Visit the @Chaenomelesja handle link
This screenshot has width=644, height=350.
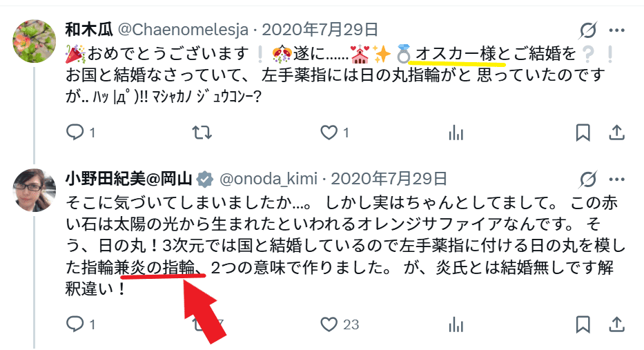pos(183,30)
